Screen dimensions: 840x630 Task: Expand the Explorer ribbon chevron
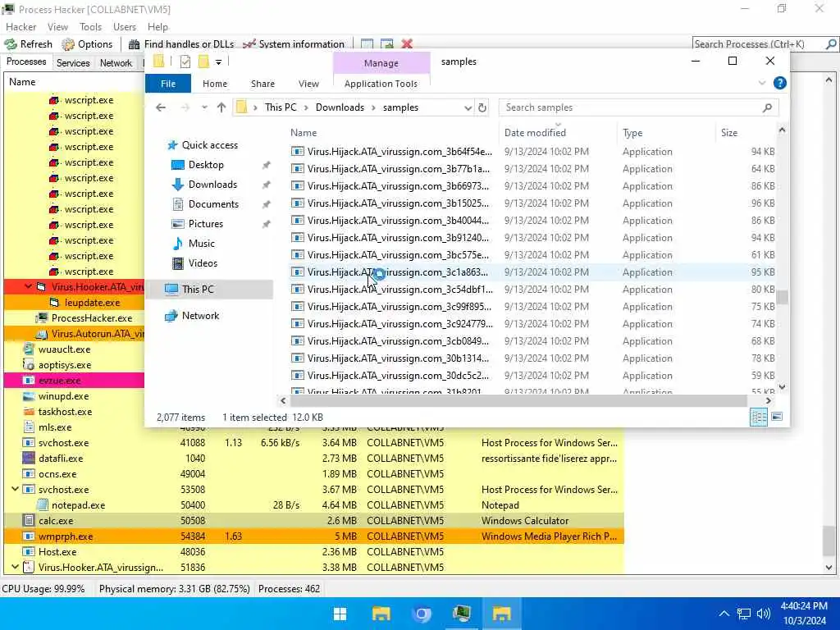click(x=762, y=83)
